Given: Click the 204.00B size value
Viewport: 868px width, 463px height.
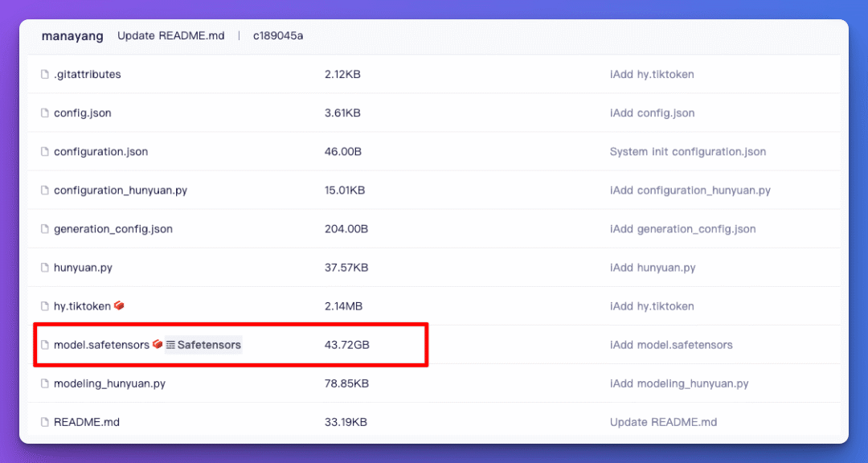Looking at the screenshot, I should coord(346,229).
